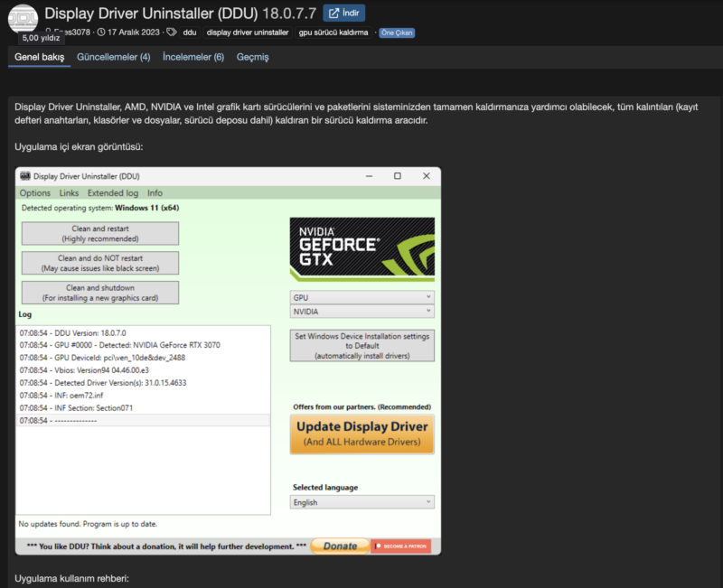Open the Geçmiş tab
723x588 pixels.
pos(253,57)
